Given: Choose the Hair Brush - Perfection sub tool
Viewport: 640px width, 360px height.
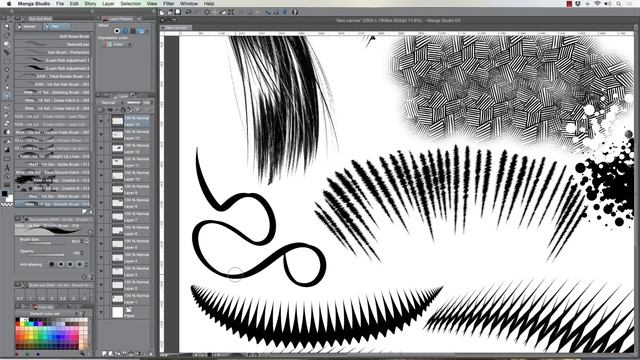Looking at the screenshot, I should 52,52.
